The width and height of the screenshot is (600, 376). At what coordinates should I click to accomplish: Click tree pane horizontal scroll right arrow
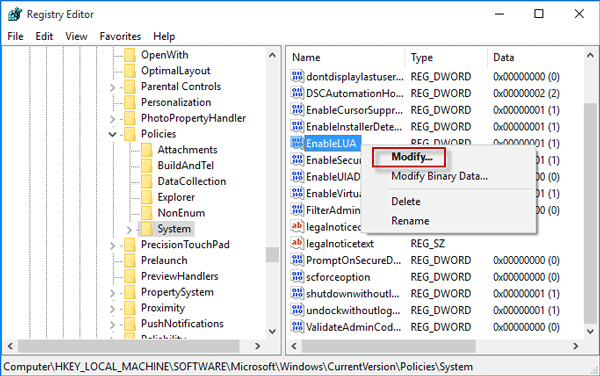click(258, 346)
